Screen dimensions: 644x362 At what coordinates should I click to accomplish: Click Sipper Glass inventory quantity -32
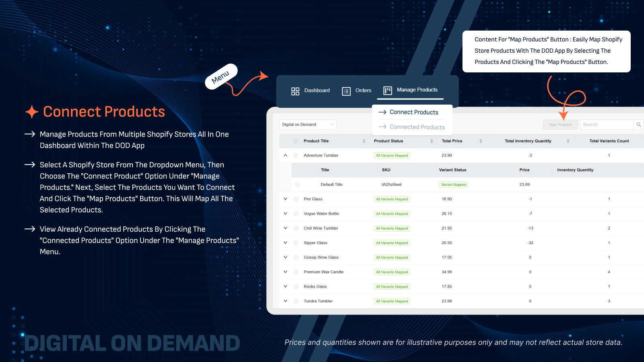click(530, 243)
